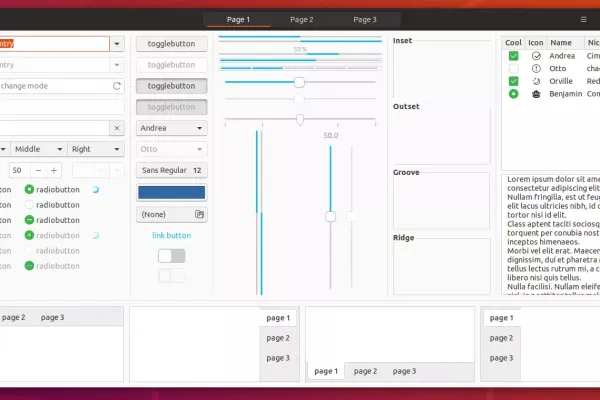Click the spin box value 50
The width and height of the screenshot is (600, 400).
pyautogui.click(x=20, y=170)
